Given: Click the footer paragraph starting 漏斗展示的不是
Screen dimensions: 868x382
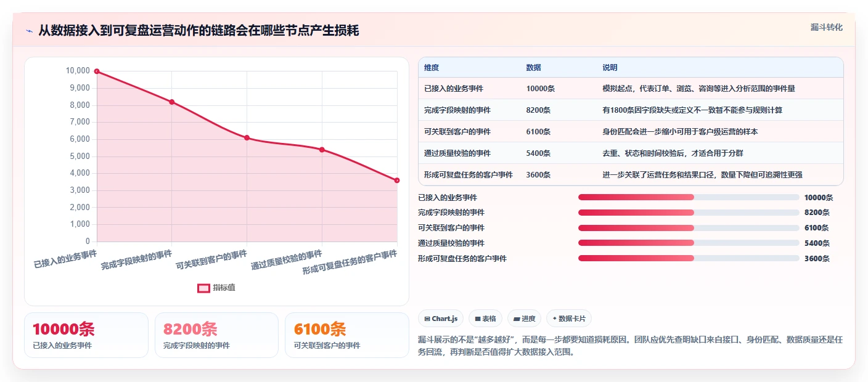Looking at the screenshot, I should point(630,346).
